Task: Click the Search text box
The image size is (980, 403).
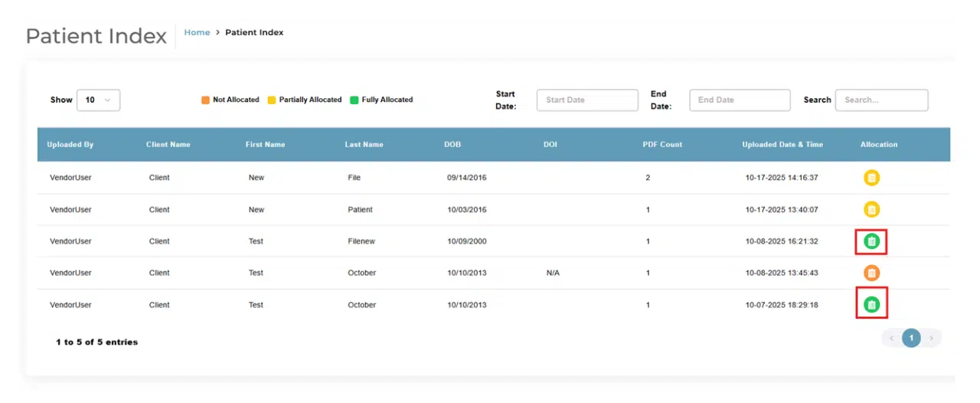Action: tap(881, 100)
